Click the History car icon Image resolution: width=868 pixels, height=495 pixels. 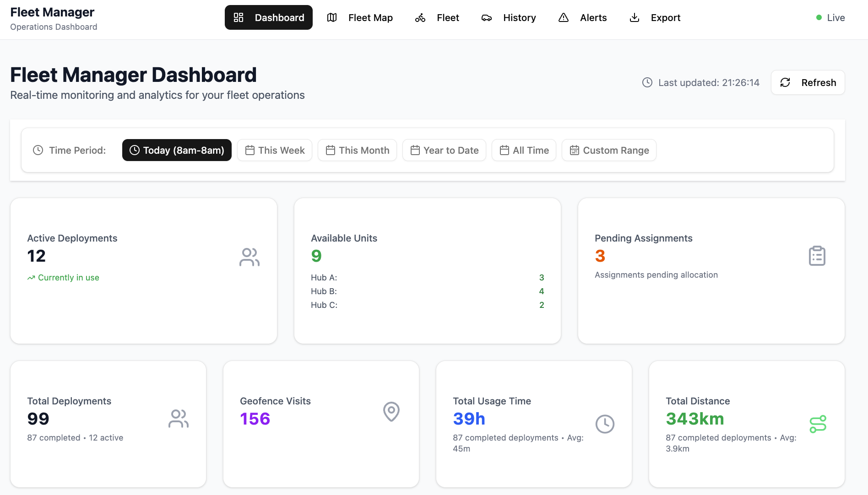[486, 17]
